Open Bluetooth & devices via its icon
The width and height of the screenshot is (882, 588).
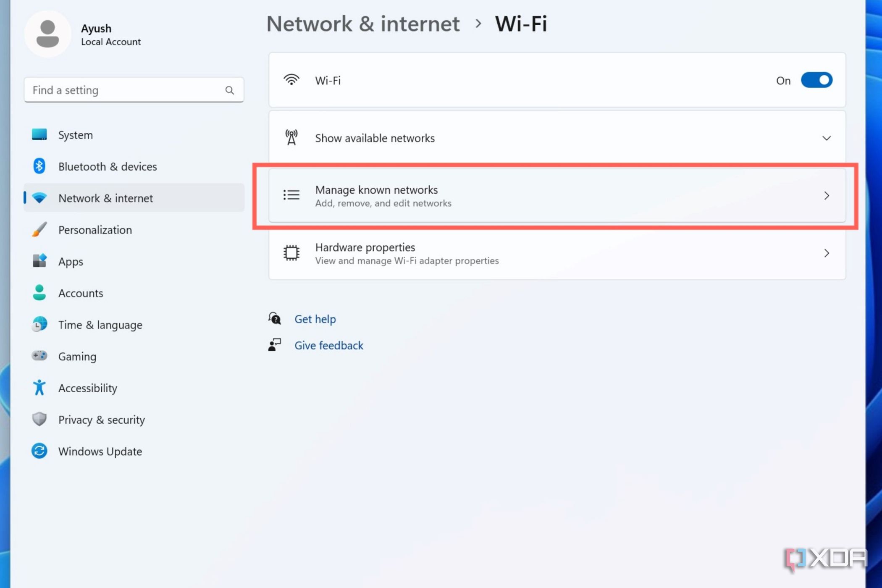coord(39,166)
